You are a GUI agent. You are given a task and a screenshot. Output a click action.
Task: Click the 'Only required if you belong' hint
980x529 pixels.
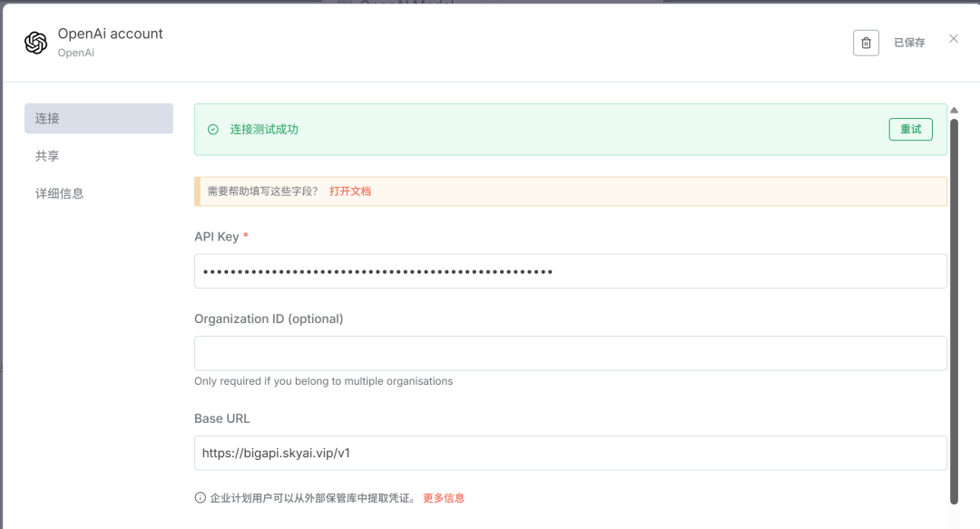(323, 381)
